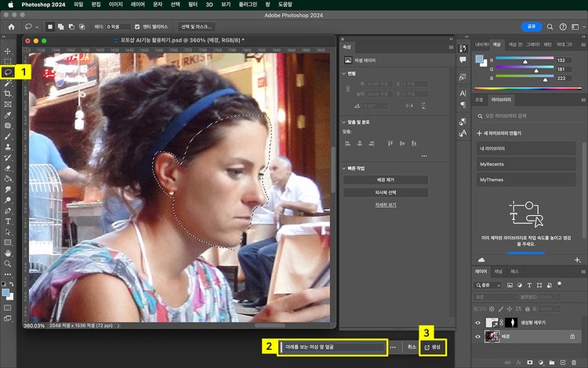This screenshot has height=368, width=588.
Task: Select the Lasso tool in the toolbar
Action: pos(8,71)
